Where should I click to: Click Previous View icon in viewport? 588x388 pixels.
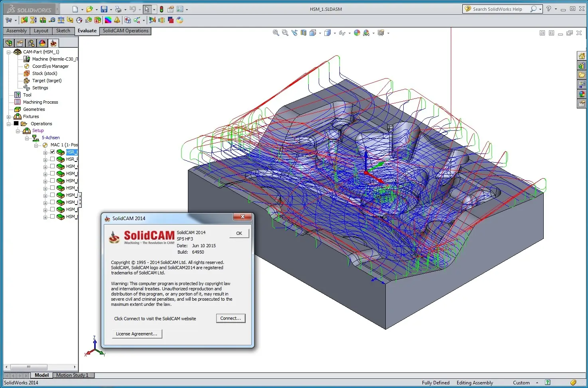click(x=294, y=33)
